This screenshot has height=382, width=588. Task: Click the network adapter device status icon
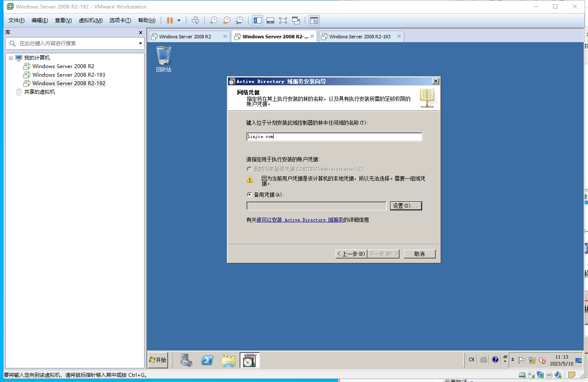click(540, 375)
